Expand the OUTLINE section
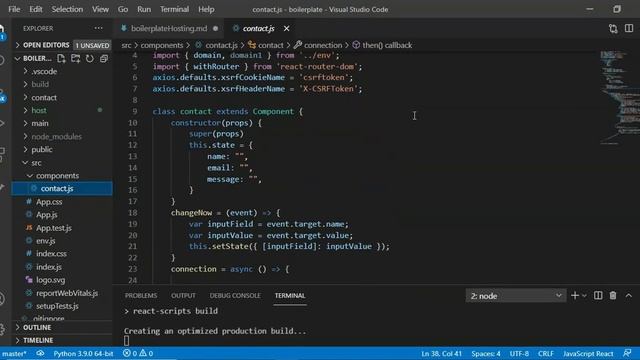The image size is (640, 360). [x=37, y=327]
